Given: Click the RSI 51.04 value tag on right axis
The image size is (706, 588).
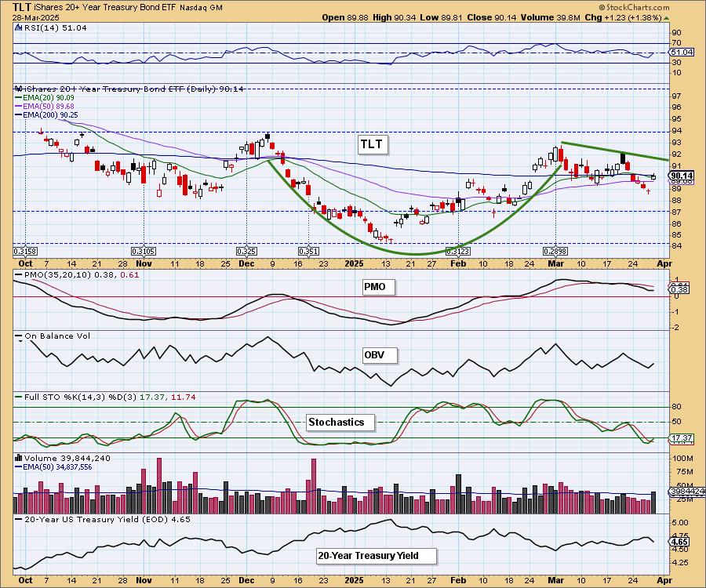Looking at the screenshot, I should pos(682,53).
